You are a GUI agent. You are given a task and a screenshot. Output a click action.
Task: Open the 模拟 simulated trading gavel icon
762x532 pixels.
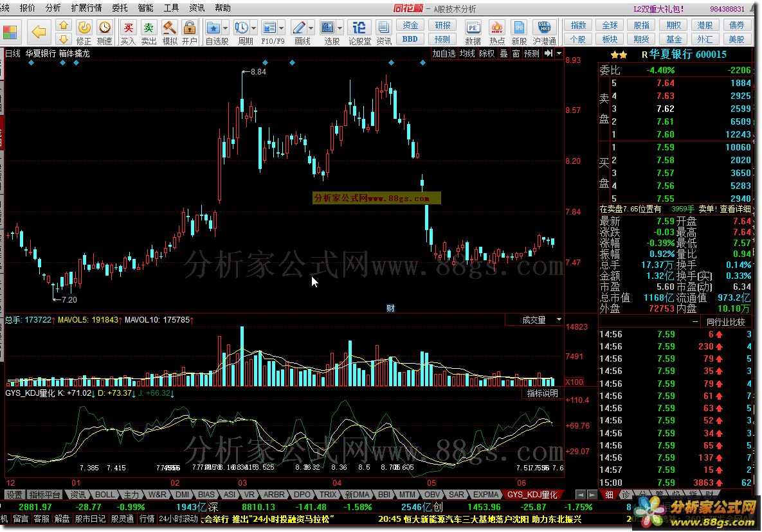(170, 33)
